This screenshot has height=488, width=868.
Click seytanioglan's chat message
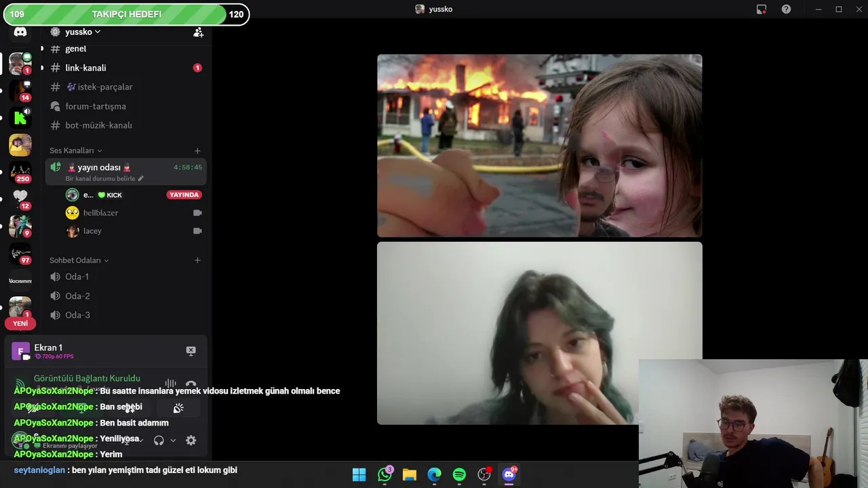point(125,470)
